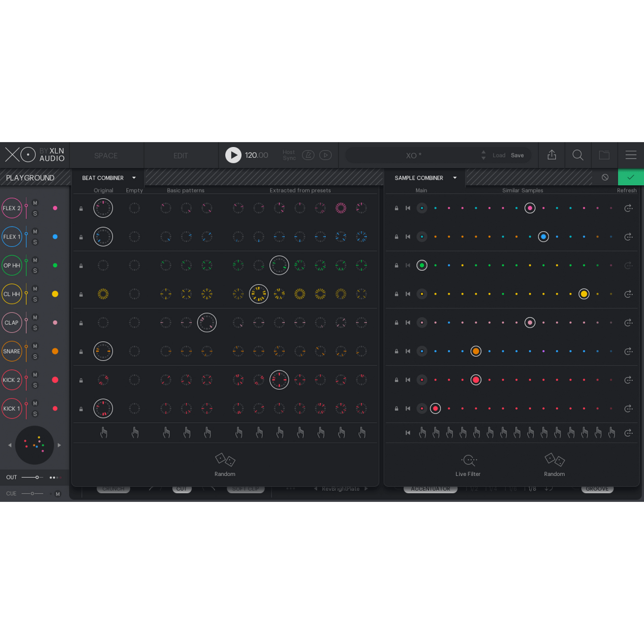Open the export icon in top bar

click(552, 155)
